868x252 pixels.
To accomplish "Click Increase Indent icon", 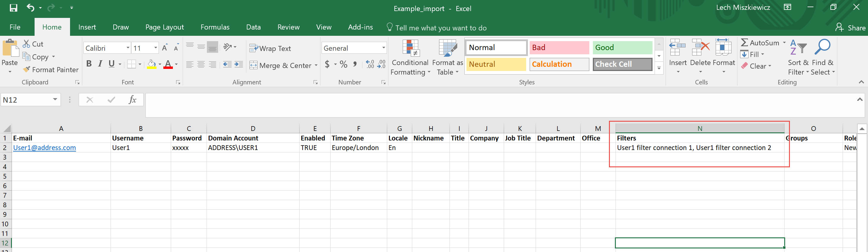I will pyautogui.click(x=238, y=64).
